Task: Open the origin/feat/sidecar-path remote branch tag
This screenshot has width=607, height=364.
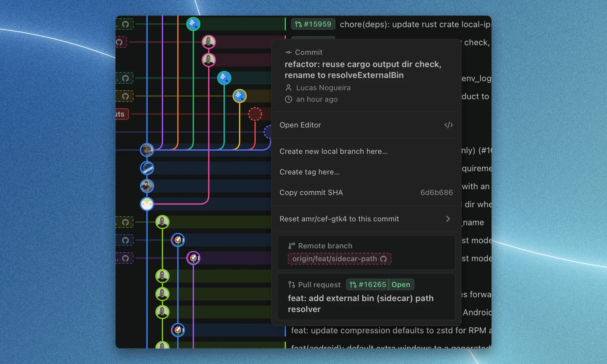Action: (x=339, y=259)
